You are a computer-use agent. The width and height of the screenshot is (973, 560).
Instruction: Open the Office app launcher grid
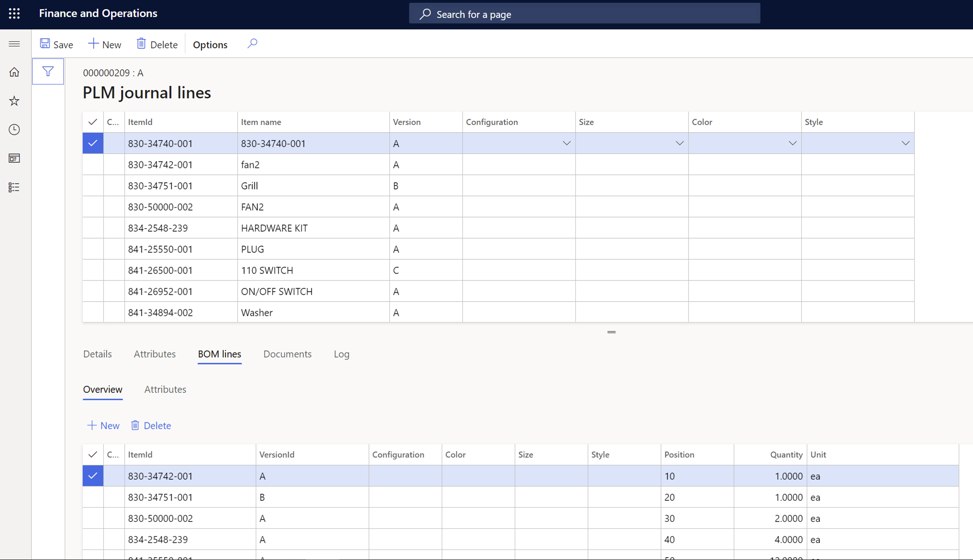(x=14, y=13)
